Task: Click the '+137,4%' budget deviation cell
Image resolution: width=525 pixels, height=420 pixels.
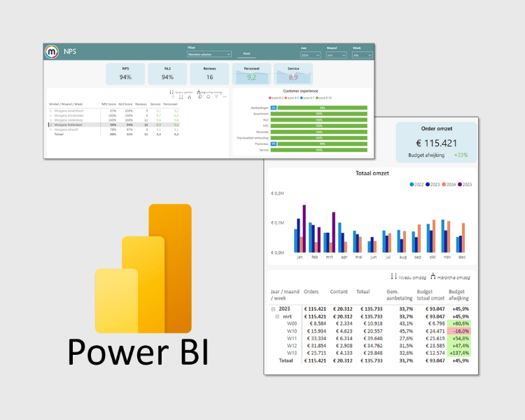Action: tap(459, 353)
